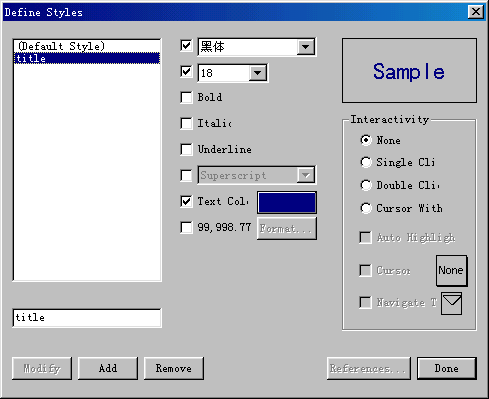Enable the 99,998.77 number format checkbox
489x399 pixels.
[186, 228]
